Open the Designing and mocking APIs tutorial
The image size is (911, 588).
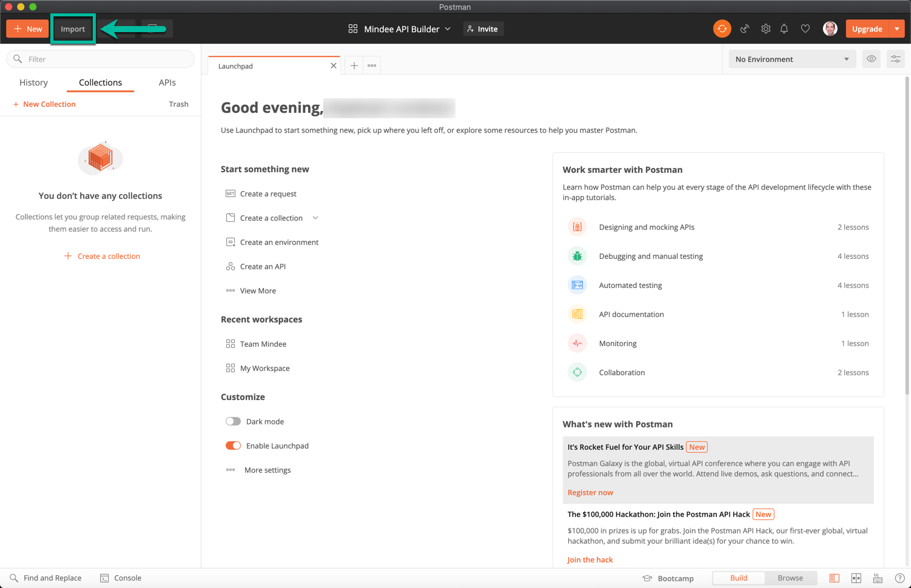click(x=718, y=227)
